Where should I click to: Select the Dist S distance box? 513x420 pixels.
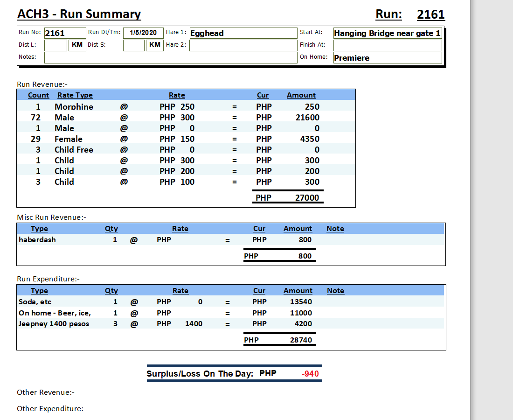point(134,45)
